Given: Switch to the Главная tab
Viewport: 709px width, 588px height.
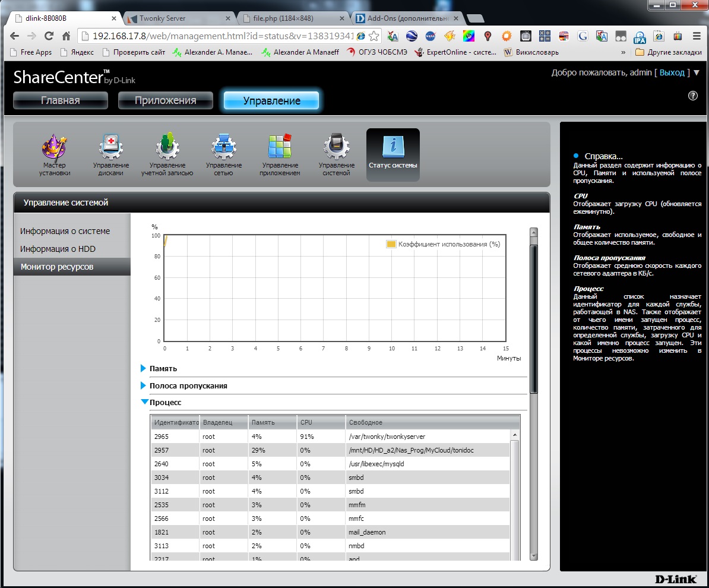Looking at the screenshot, I should (60, 100).
